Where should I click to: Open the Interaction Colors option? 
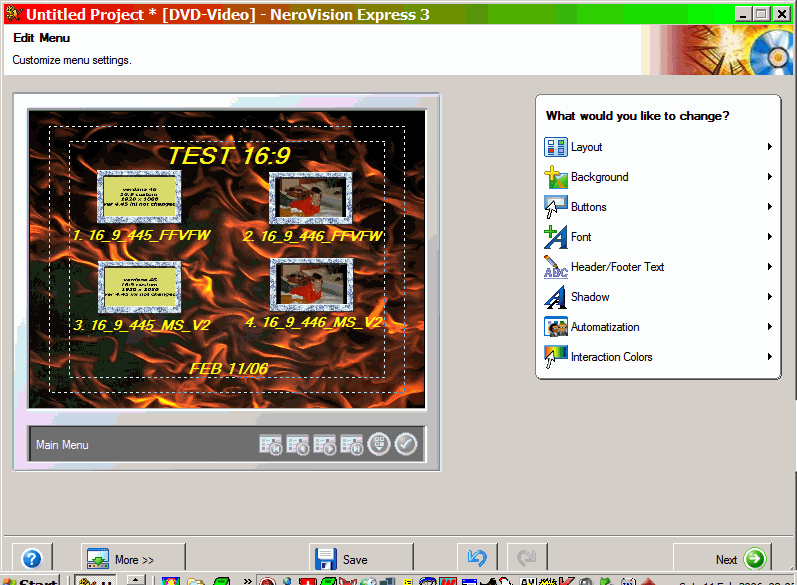(x=611, y=357)
